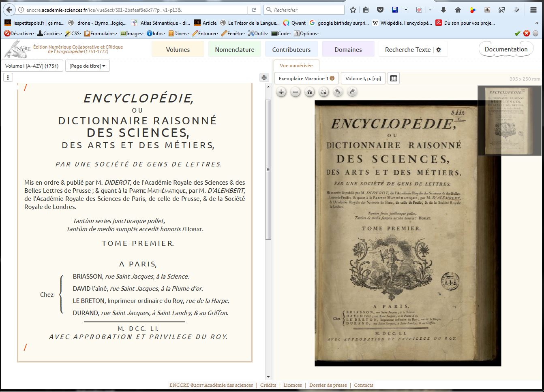
Task: Open the Volume I [A–AZY] (1751) selector
Action: [32, 66]
